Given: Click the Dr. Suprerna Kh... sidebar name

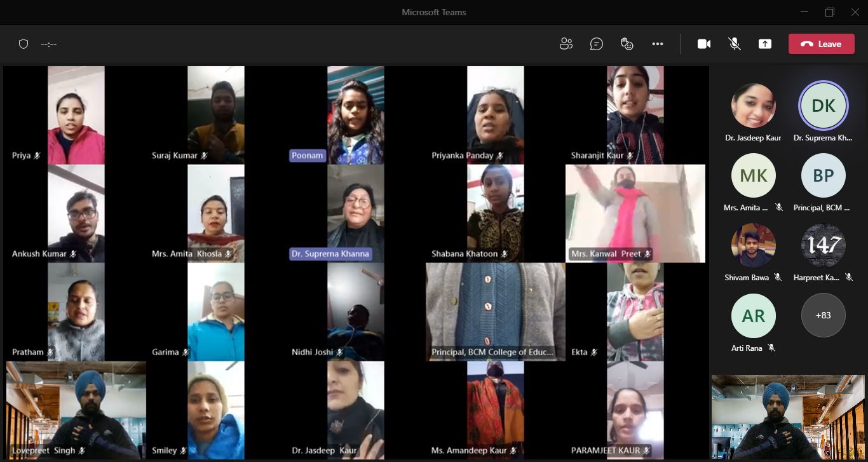Looking at the screenshot, I should (824, 138).
